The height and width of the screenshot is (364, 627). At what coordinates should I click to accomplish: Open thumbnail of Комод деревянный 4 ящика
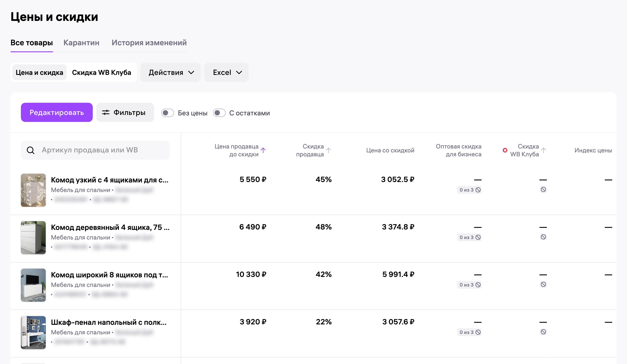(33, 238)
